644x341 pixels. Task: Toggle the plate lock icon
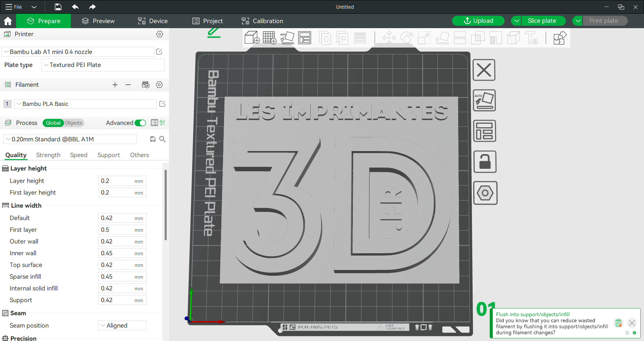tap(485, 162)
